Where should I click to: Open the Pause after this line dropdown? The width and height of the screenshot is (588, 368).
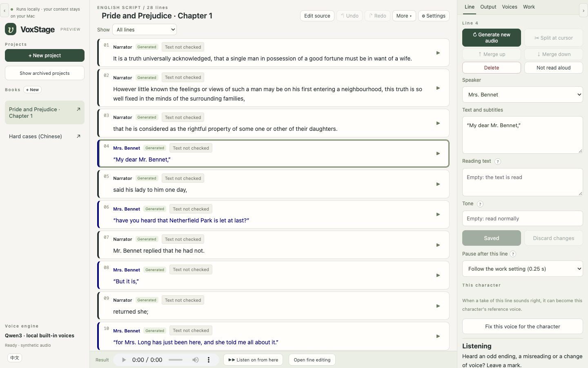(x=523, y=269)
